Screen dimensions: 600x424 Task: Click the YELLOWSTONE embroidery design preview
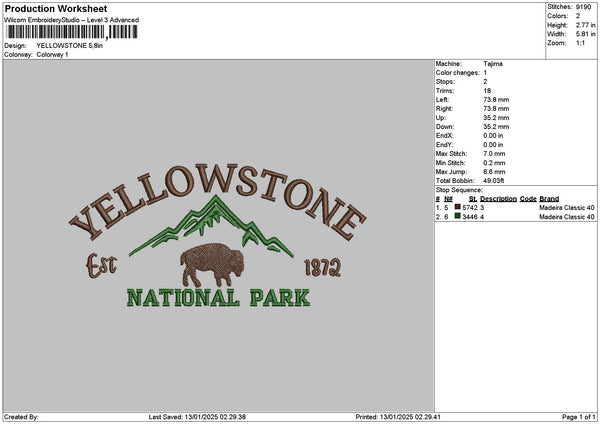pos(217,235)
